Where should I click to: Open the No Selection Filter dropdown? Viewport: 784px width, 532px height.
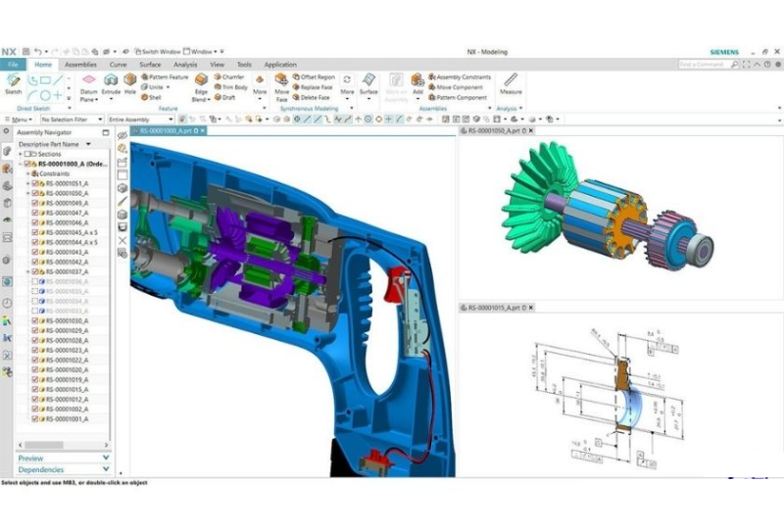[x=72, y=120]
